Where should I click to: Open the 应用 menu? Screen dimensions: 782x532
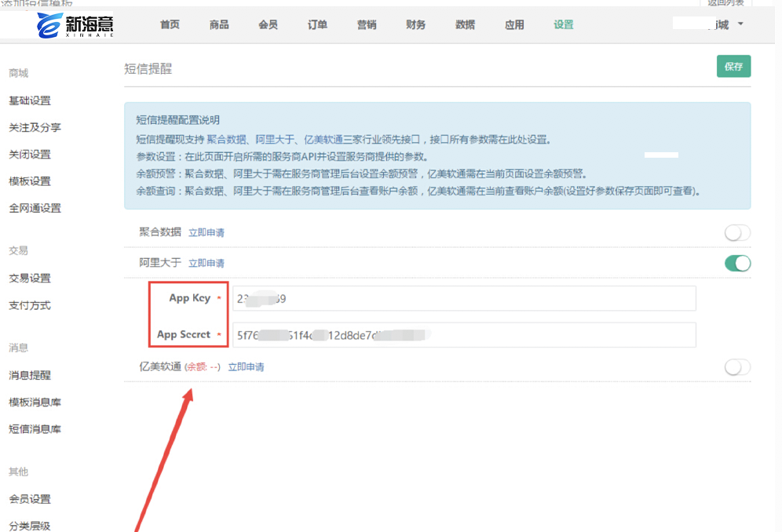point(514,24)
